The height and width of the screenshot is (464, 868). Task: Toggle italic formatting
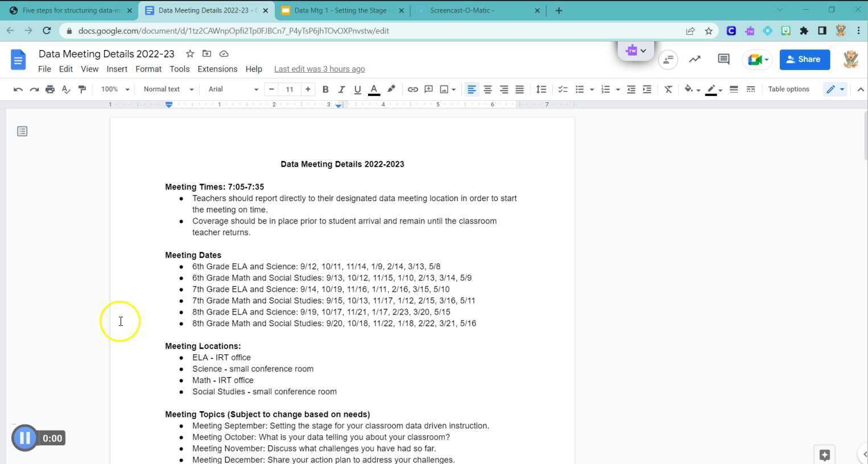pos(341,89)
